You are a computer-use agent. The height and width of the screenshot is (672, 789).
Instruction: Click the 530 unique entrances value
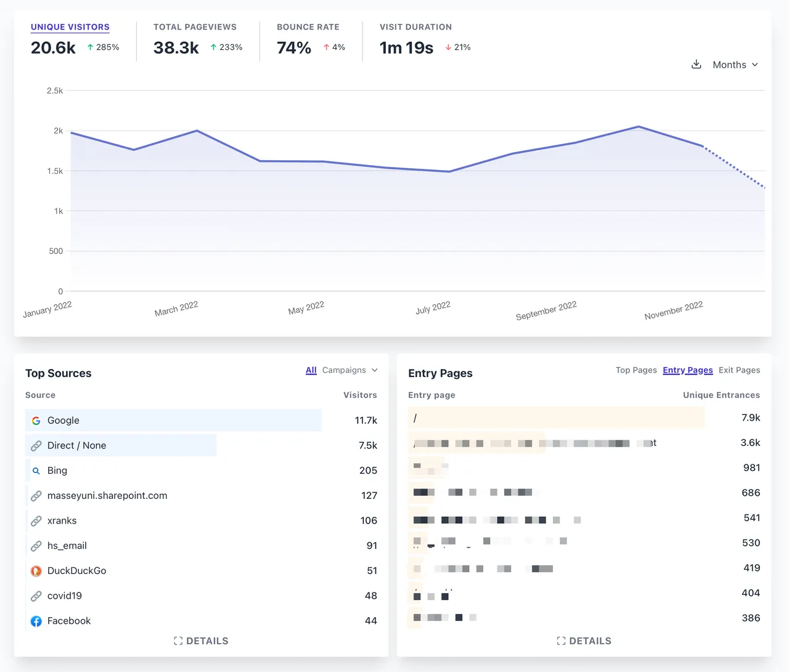tap(751, 543)
